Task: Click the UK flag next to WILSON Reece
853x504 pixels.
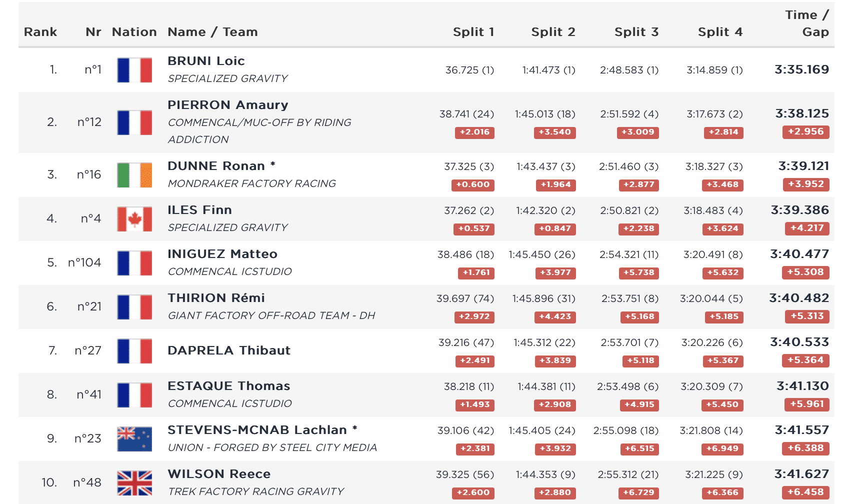Action: (134, 483)
